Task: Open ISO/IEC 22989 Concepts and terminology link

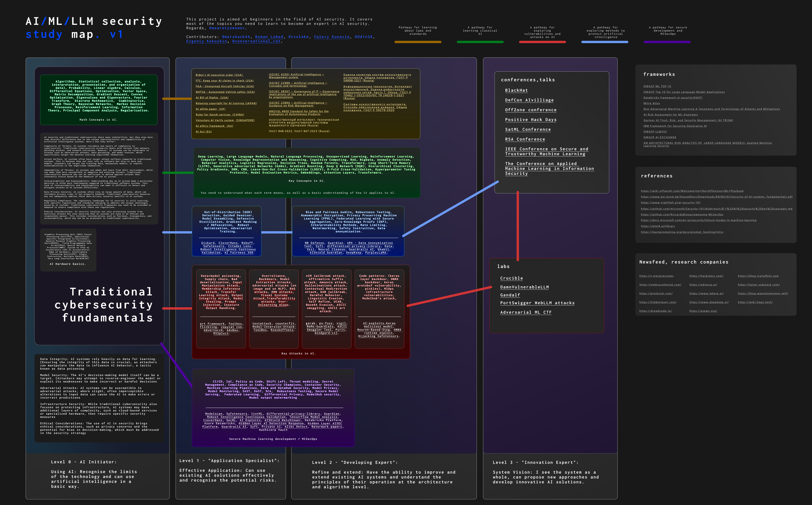Action: click(x=298, y=84)
